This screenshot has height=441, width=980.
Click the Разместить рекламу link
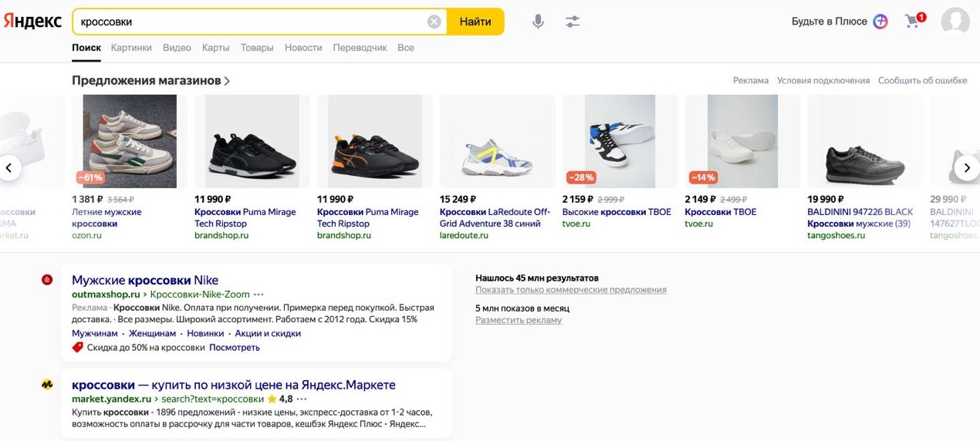(519, 320)
